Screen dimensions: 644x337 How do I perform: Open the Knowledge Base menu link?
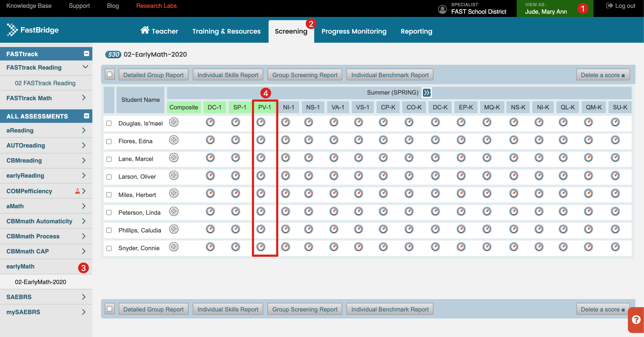(x=29, y=6)
